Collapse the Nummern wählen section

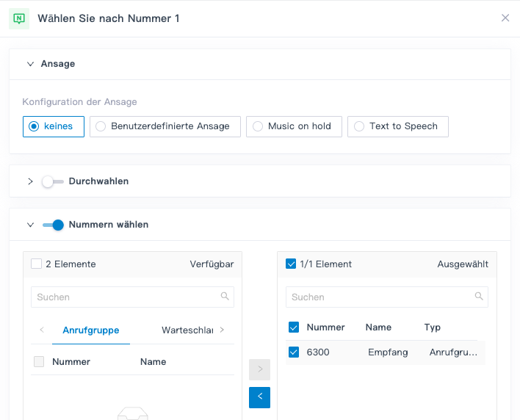pos(30,225)
